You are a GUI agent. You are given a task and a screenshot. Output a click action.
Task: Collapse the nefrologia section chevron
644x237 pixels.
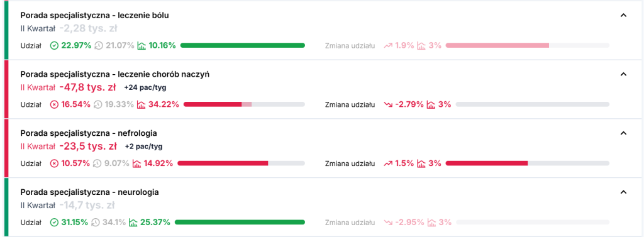(x=623, y=133)
